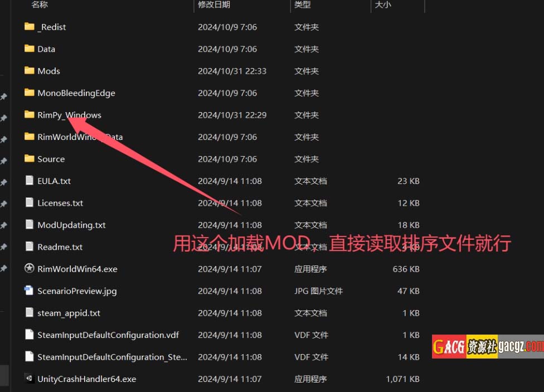This screenshot has height=392, width=544.
Task: Click the Readme.txt file name
Action: (60, 247)
